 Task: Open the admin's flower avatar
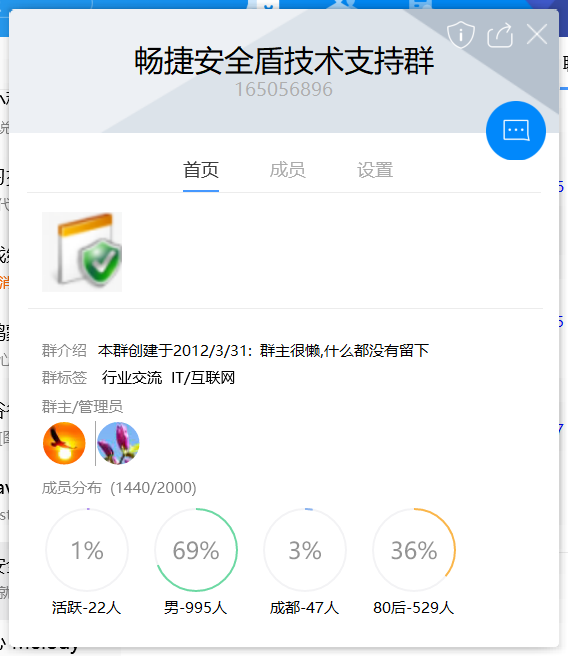pyautogui.click(x=118, y=443)
